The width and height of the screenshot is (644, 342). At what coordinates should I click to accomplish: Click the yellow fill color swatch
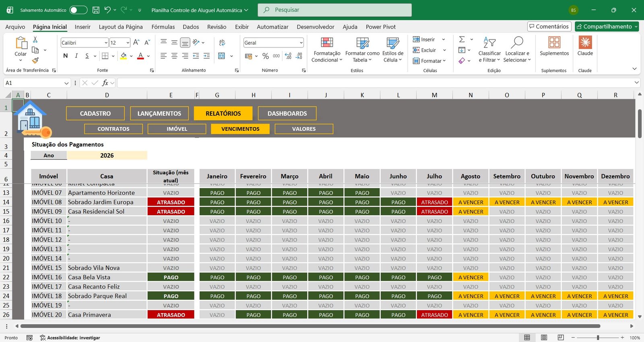(x=124, y=56)
